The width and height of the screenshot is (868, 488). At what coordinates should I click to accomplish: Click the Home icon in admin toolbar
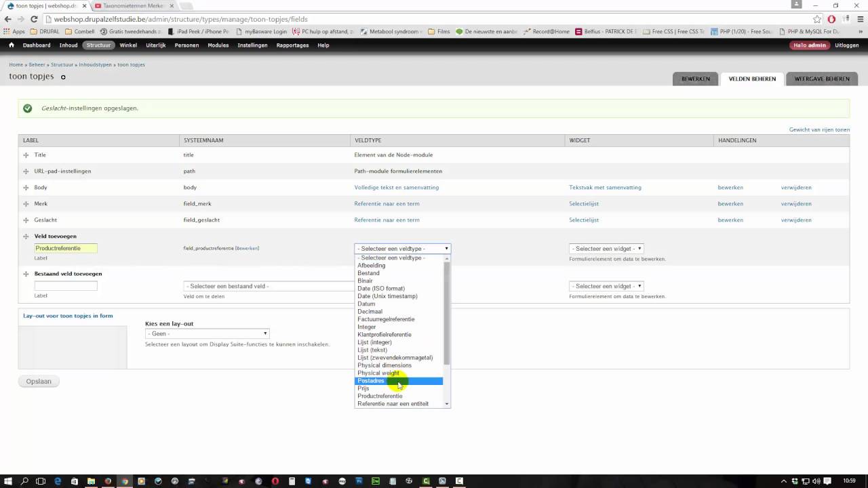click(x=12, y=45)
